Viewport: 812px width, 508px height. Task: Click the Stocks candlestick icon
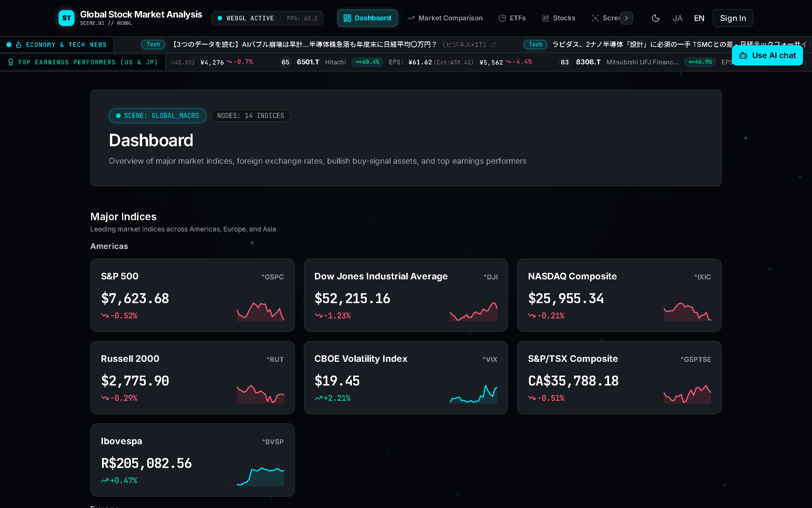tap(546, 18)
